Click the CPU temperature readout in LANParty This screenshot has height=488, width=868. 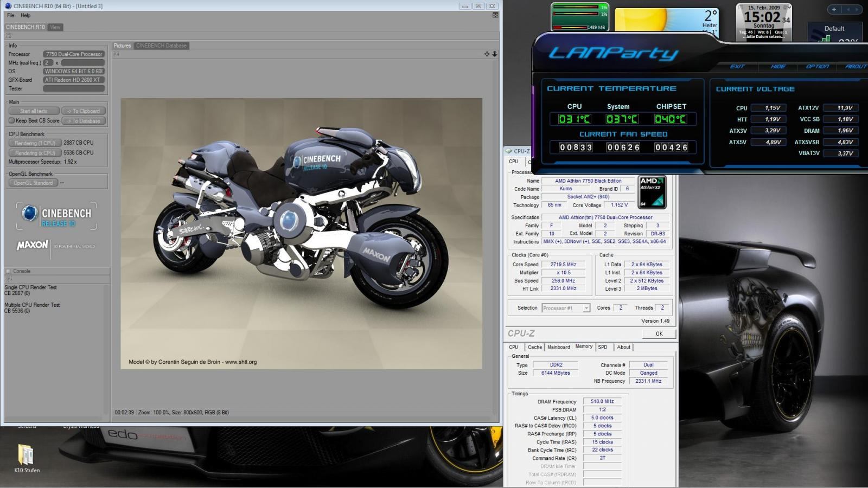tap(575, 119)
